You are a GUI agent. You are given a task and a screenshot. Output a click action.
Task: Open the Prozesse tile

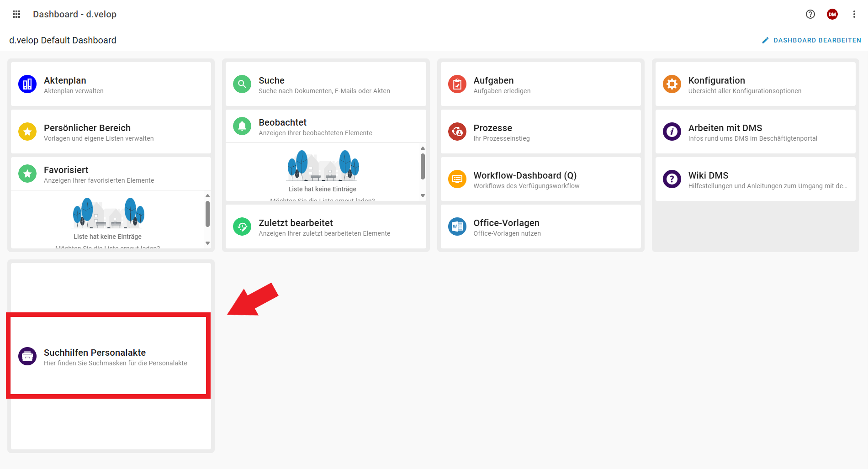[x=540, y=132]
